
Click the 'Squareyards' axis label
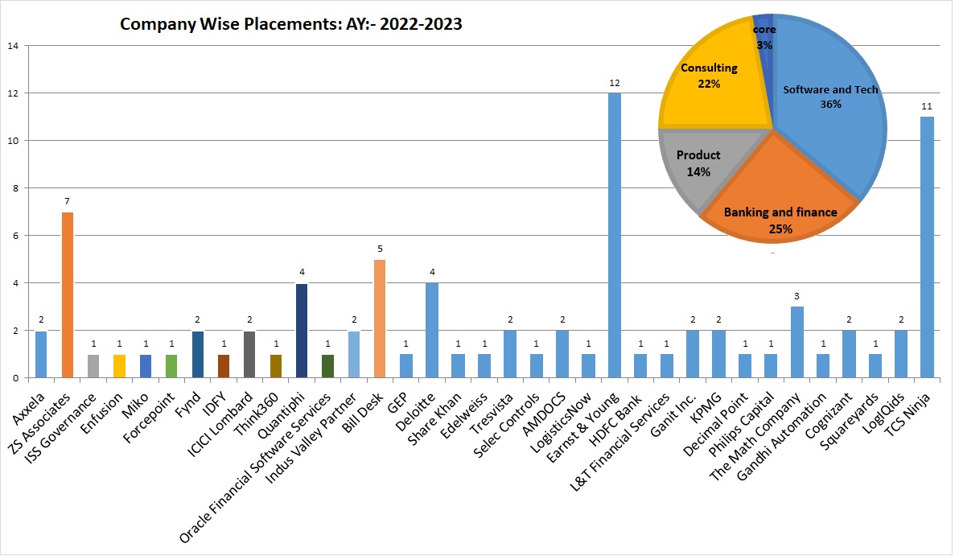850,421
